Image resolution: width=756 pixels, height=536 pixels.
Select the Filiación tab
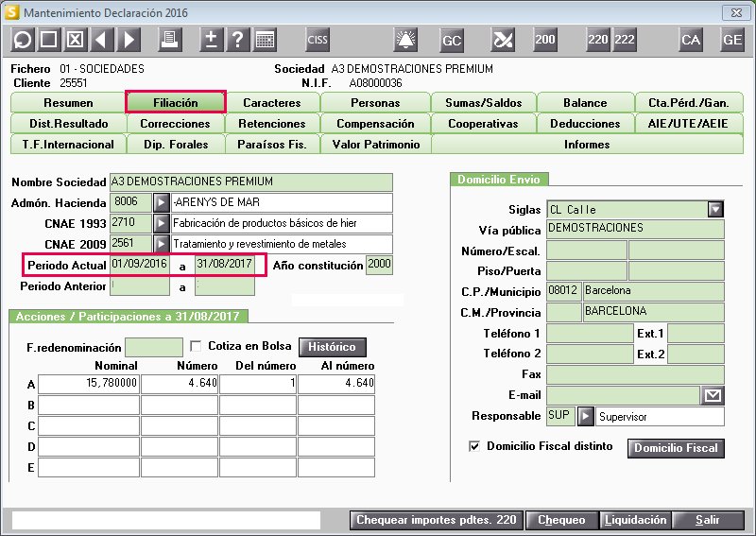point(176,102)
